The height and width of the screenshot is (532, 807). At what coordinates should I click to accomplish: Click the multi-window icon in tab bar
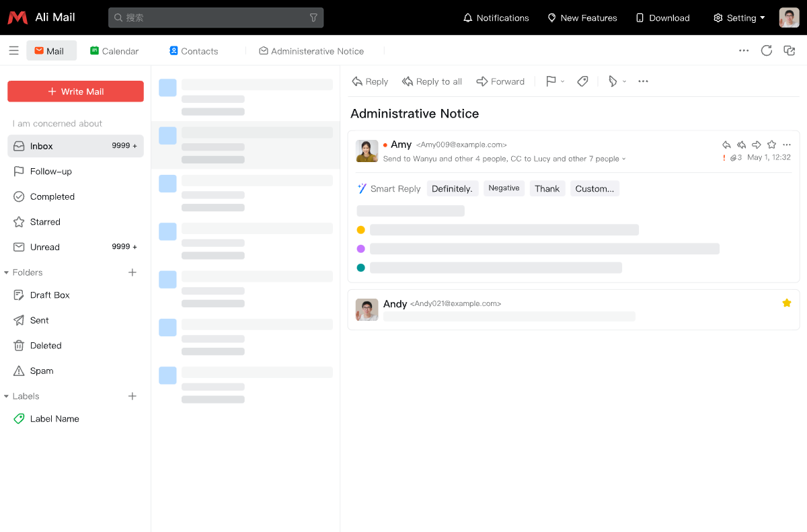click(790, 50)
